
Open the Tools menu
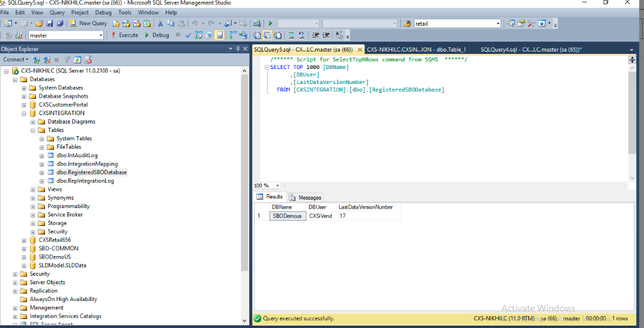tap(125, 13)
